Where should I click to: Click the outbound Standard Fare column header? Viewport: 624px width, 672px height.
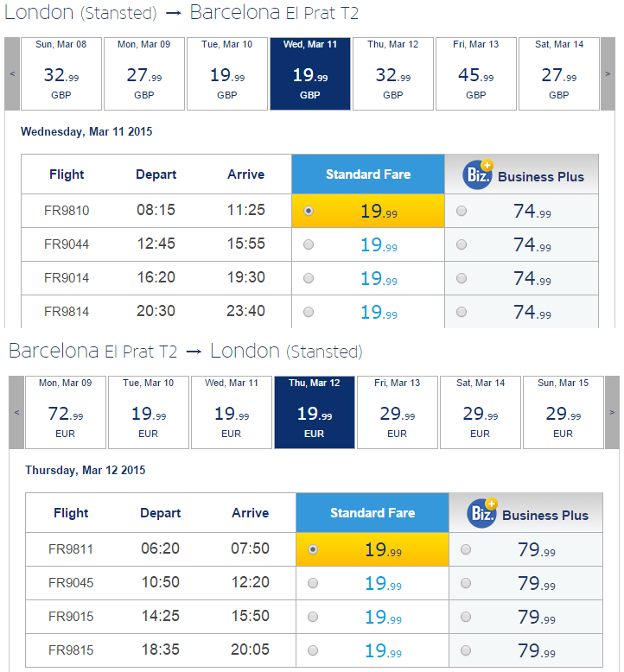368,174
